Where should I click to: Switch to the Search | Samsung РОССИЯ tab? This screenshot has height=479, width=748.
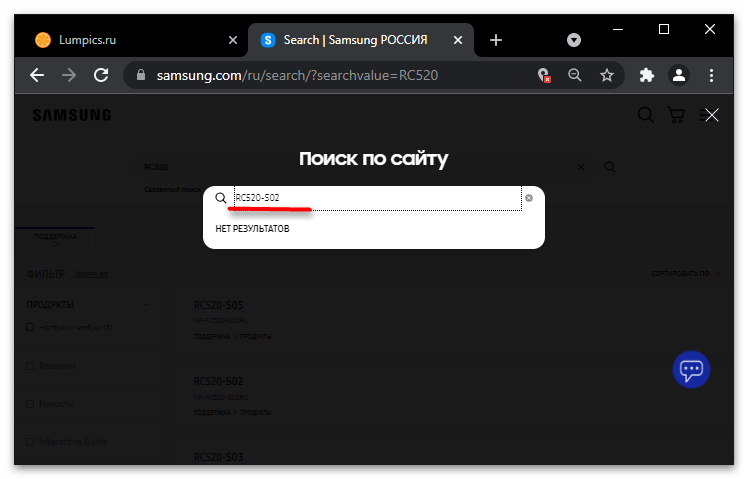[362, 40]
